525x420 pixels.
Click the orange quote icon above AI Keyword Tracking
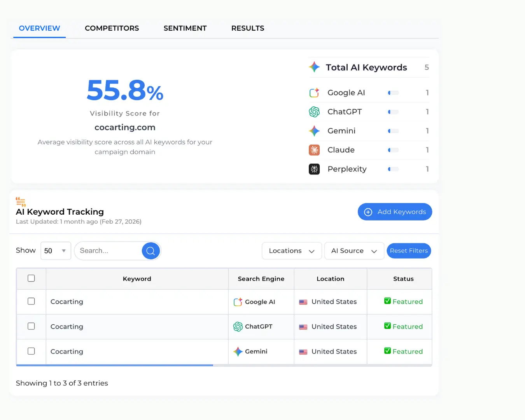[x=21, y=201]
